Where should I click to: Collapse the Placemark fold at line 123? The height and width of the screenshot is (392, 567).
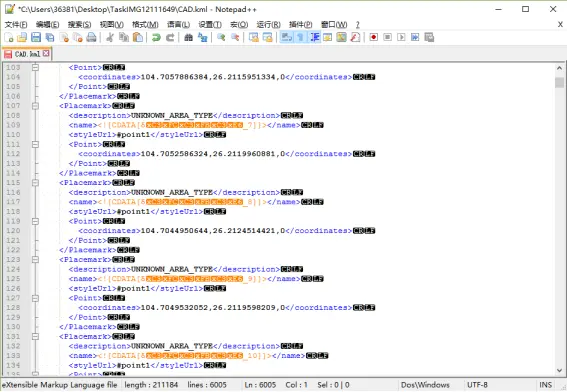[x=35, y=259]
